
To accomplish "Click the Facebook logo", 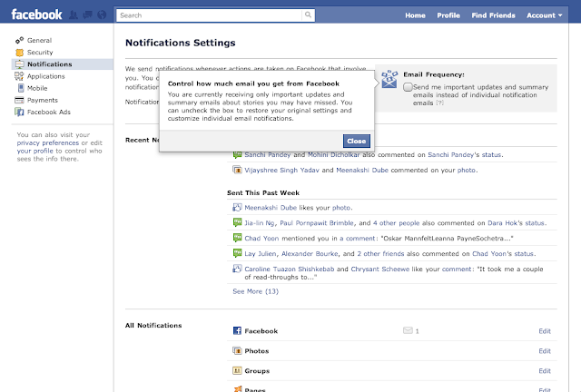I will tap(36, 15).
